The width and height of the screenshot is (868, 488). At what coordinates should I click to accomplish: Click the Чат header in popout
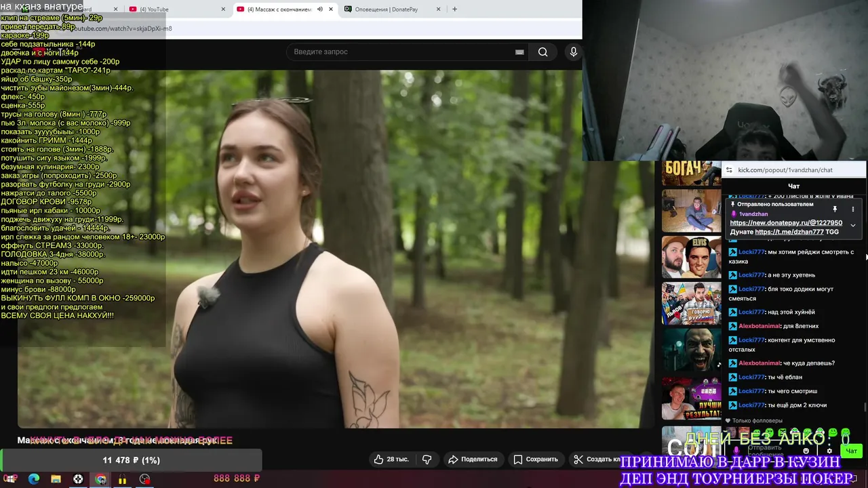(793, 186)
